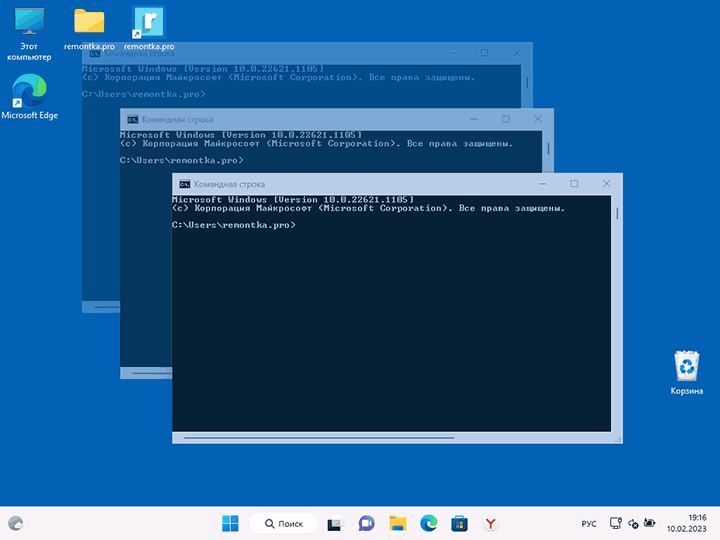Close the middle Командная строка window
The height and width of the screenshot is (540, 720).
click(538, 119)
